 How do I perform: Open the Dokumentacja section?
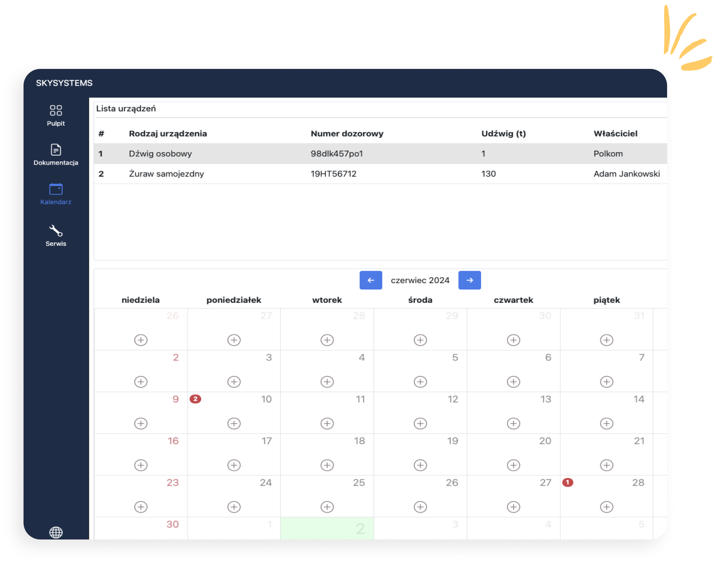pos(56,155)
